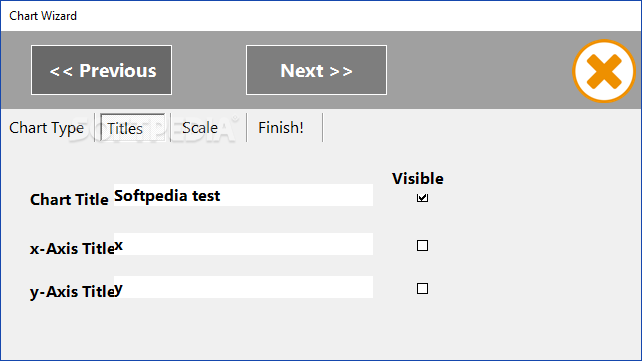
Task: Switch to the Chart Type tab
Action: point(47,128)
